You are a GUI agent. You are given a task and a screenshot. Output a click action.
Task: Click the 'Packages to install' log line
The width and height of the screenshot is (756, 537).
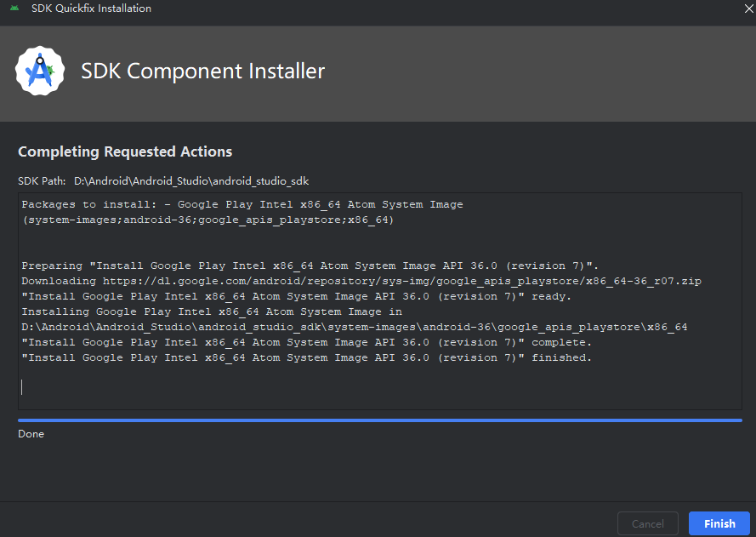242,204
